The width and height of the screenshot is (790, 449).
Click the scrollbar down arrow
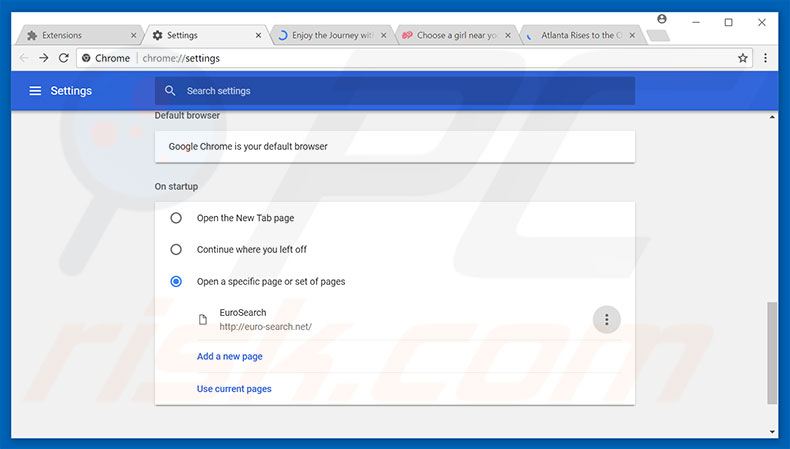(x=772, y=432)
